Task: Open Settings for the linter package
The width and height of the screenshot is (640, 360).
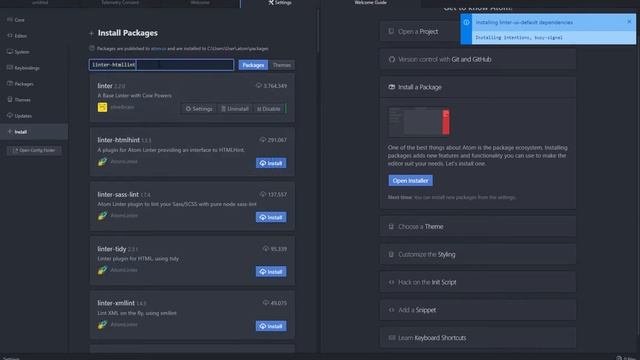Action: [199, 109]
